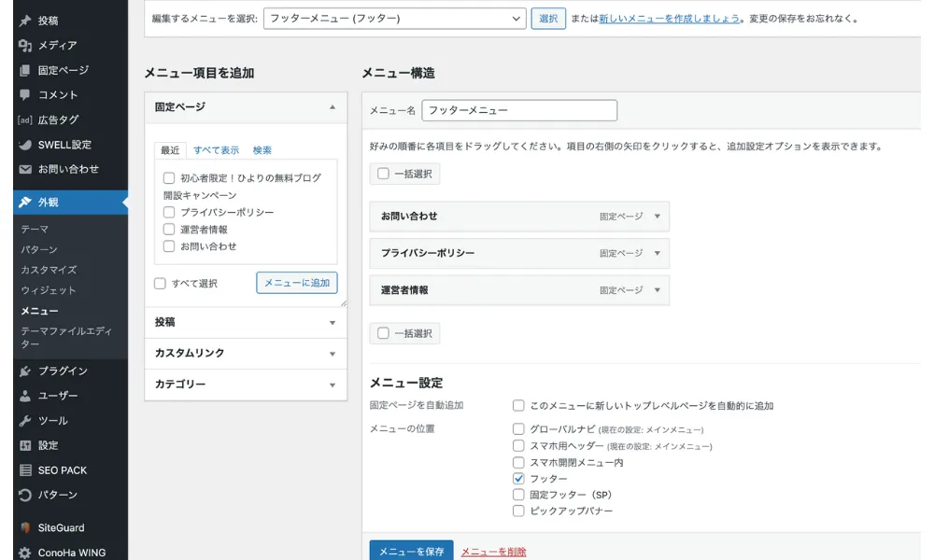Expand the お問い合わせ menu item arrow
The height and width of the screenshot is (560, 934).
pos(657,217)
